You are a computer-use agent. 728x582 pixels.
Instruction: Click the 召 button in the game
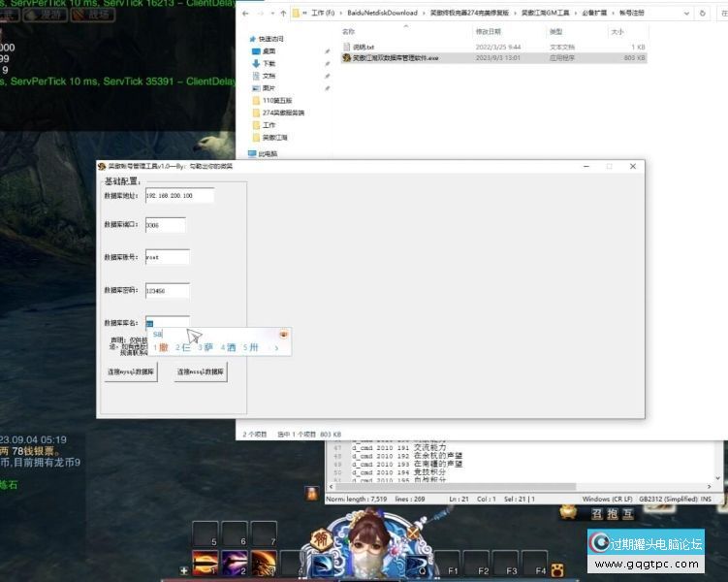[597, 514]
